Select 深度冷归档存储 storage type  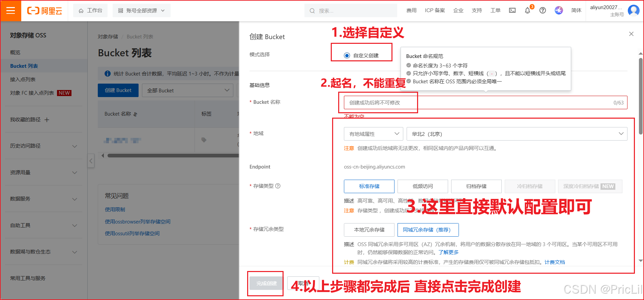(590, 186)
